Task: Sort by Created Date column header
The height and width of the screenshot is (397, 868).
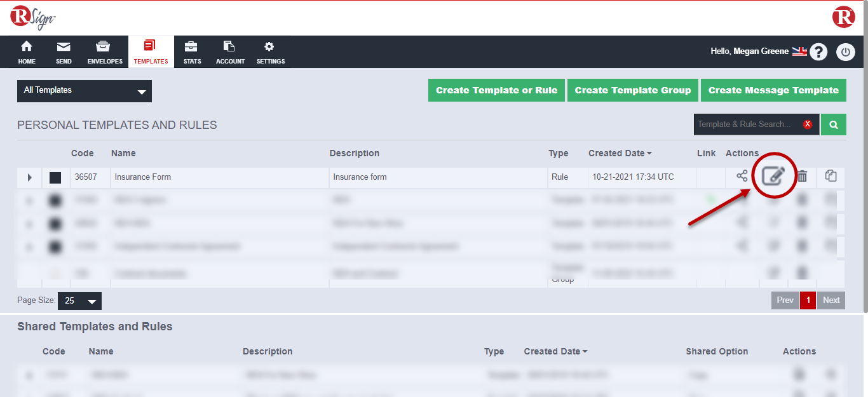Action: pos(620,153)
